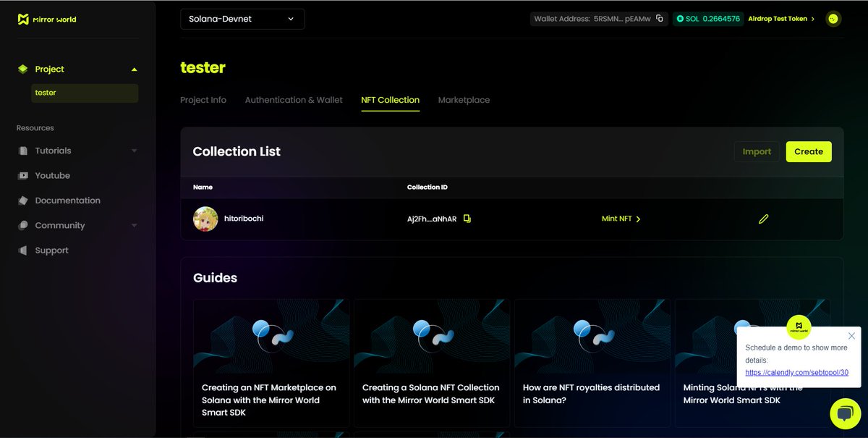Copy the Collection ID with copy icon
Viewport: 868px width, 438px height.
pos(467,219)
